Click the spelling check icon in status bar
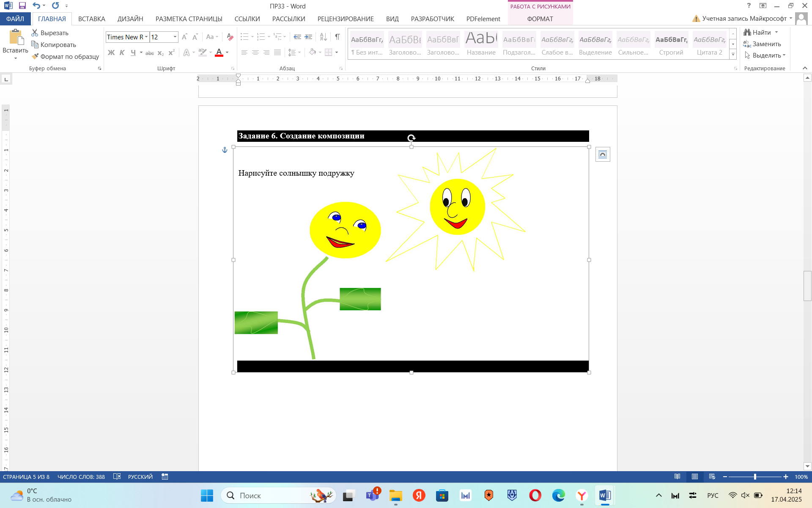Image resolution: width=812 pixels, height=508 pixels. point(117,477)
